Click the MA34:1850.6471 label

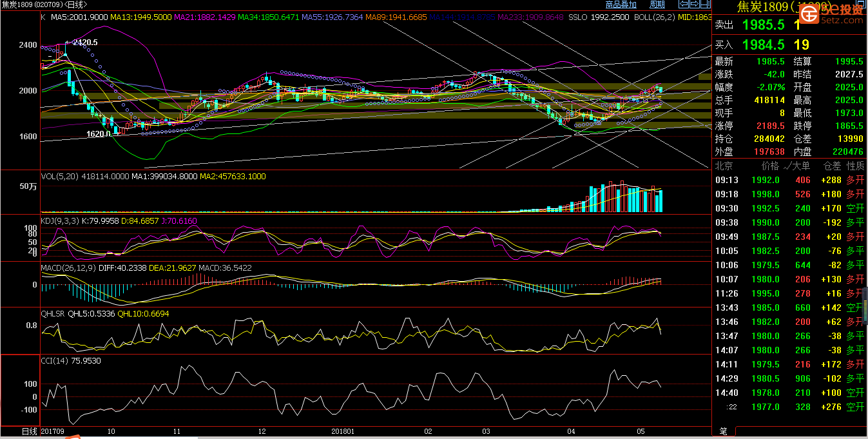pos(268,17)
